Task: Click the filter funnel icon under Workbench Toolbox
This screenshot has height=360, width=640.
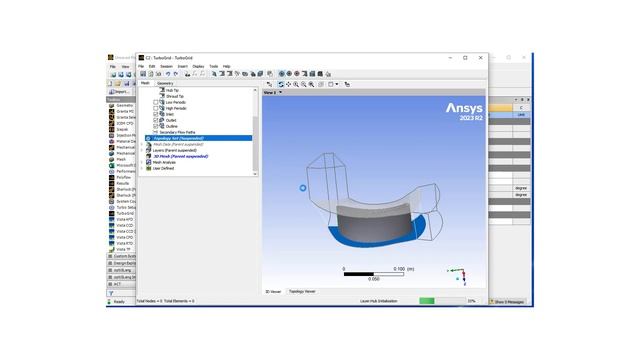Action: pyautogui.click(x=111, y=293)
